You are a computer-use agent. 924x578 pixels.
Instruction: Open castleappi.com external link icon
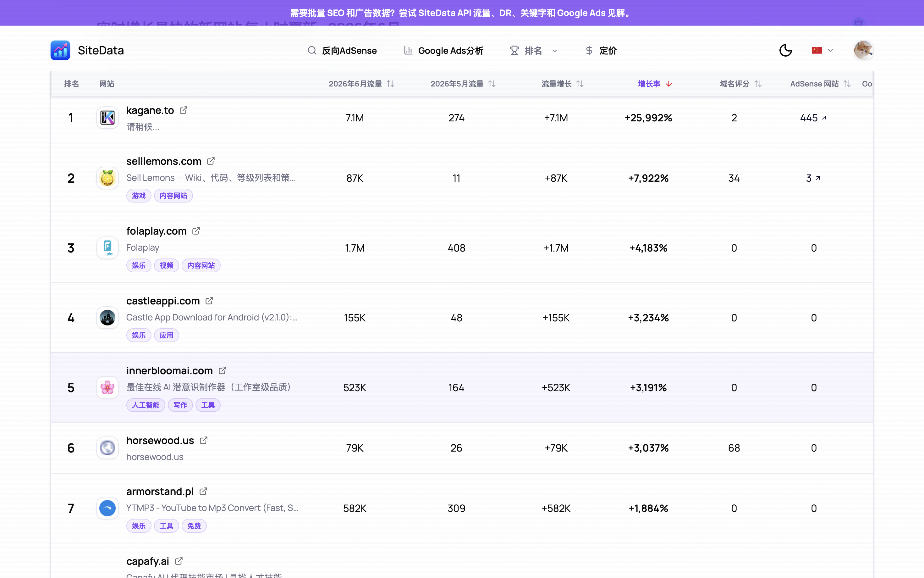[209, 300]
